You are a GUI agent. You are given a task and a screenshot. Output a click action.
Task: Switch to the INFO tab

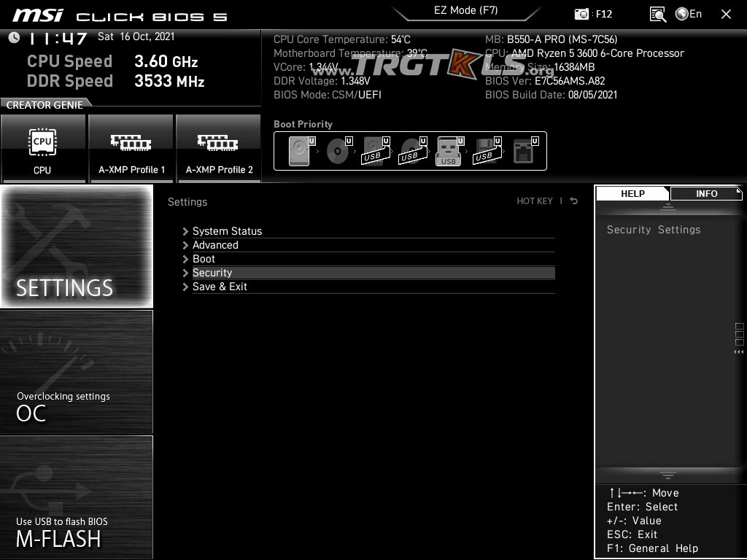click(706, 194)
